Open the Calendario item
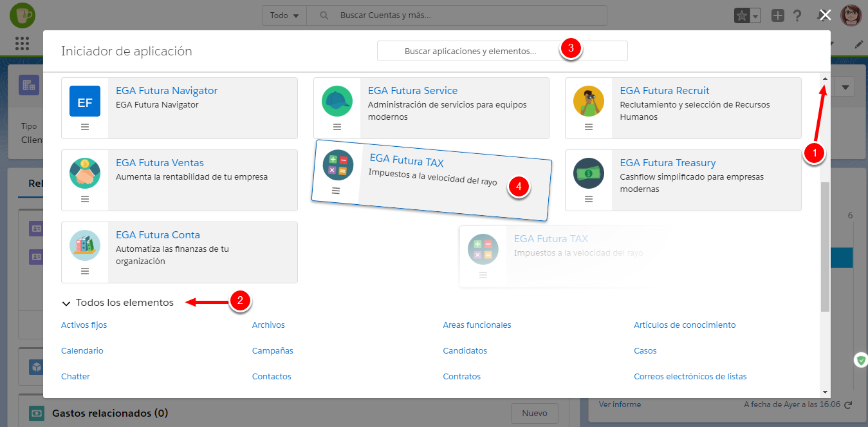The width and height of the screenshot is (868, 427). click(x=82, y=351)
